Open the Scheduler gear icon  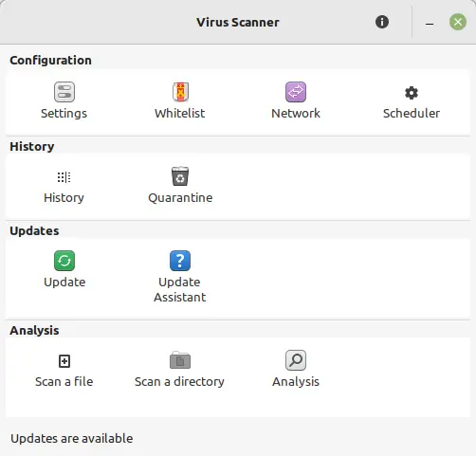pyautogui.click(x=412, y=93)
